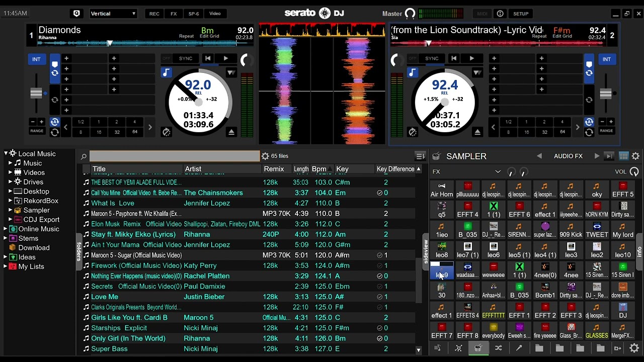Toggle the INT mode button on deck 2
644x362 pixels.
click(606, 59)
